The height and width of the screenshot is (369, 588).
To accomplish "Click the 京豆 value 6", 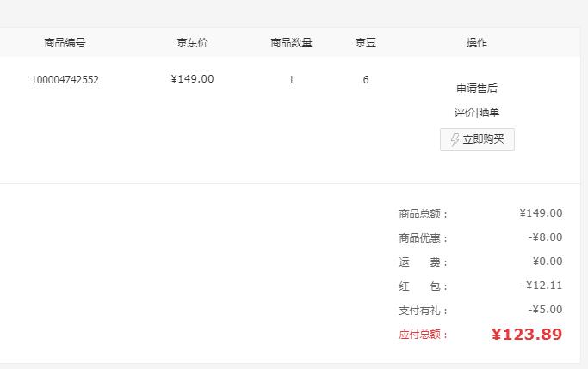I will coord(366,80).
